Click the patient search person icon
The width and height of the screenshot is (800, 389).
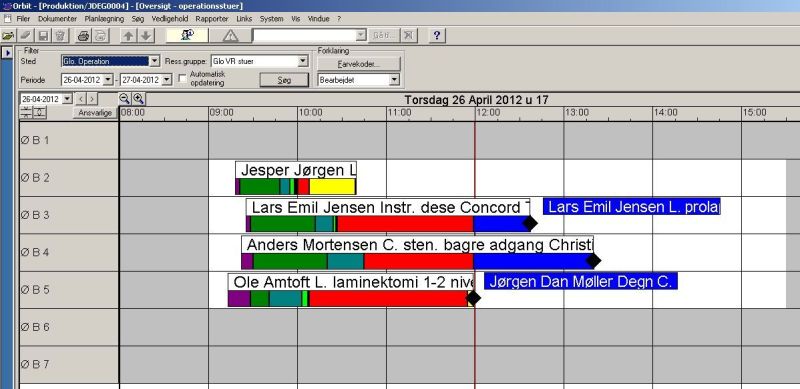[x=187, y=35]
